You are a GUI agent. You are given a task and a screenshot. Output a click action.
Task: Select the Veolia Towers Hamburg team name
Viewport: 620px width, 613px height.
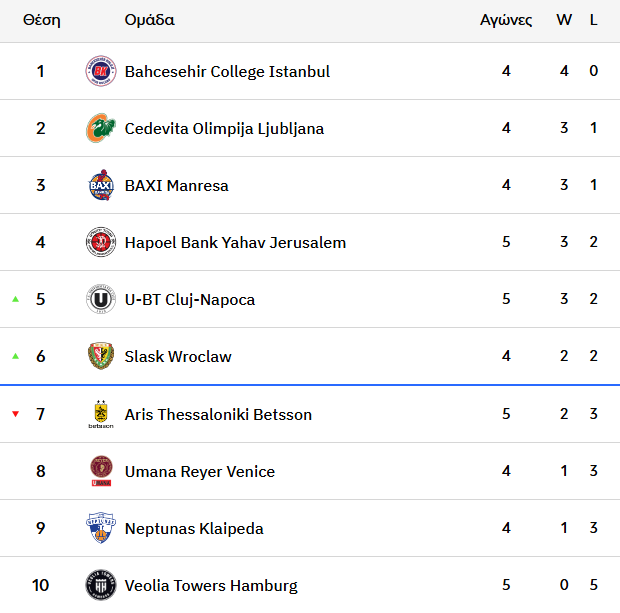coord(211,586)
